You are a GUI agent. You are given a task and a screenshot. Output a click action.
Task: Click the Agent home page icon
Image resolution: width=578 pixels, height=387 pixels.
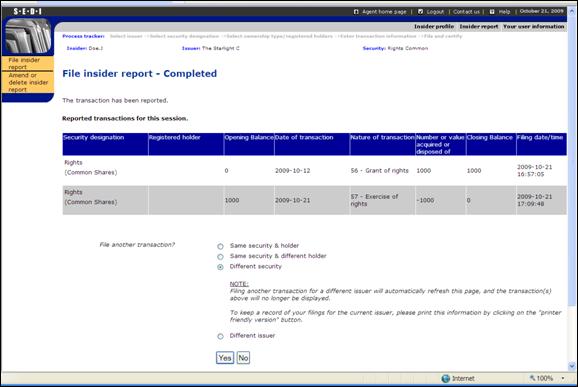[x=356, y=12]
